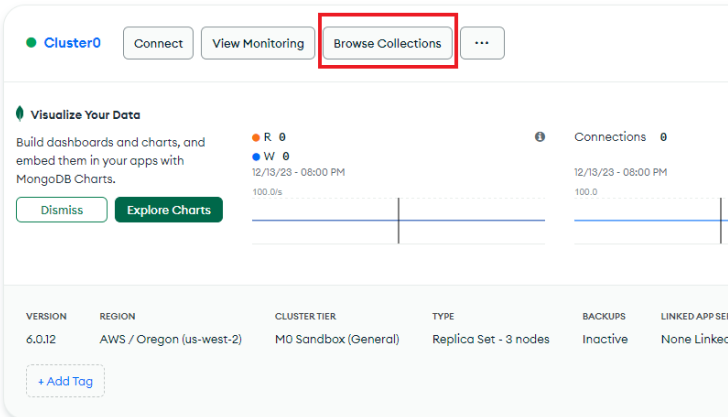Click the MongoDB leaf icon
The image size is (728, 417).
20,114
